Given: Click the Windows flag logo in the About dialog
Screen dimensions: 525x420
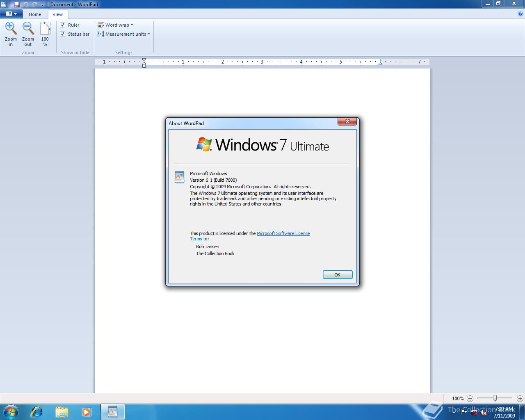Looking at the screenshot, I should pyautogui.click(x=204, y=144).
